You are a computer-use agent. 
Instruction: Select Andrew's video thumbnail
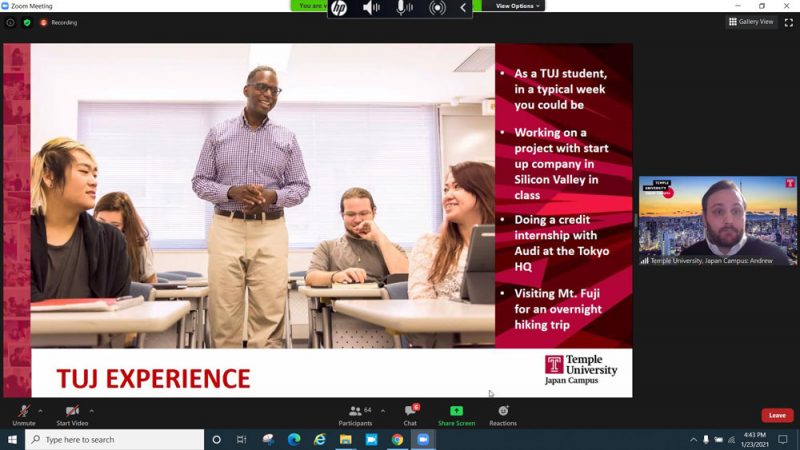click(717, 220)
